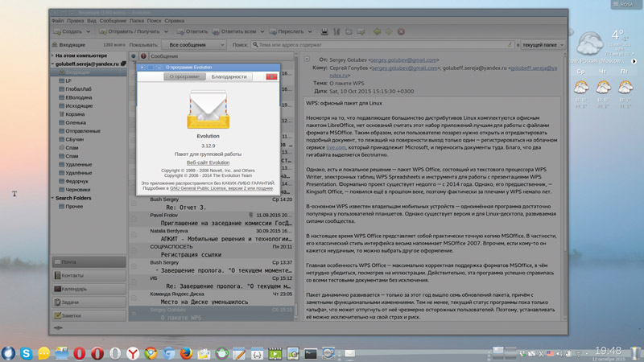Click the read status column header icon
Viewport: 644px width, 362px height.
tap(134, 56)
